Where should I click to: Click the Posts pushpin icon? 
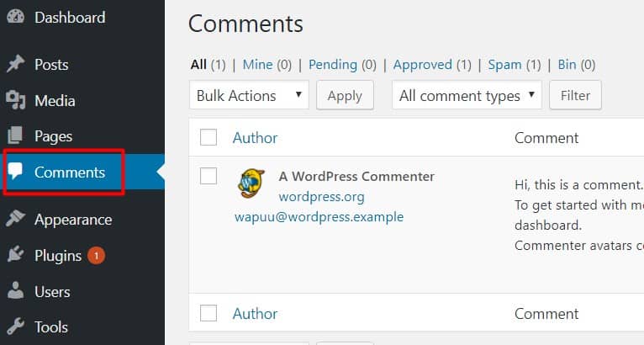[x=15, y=65]
